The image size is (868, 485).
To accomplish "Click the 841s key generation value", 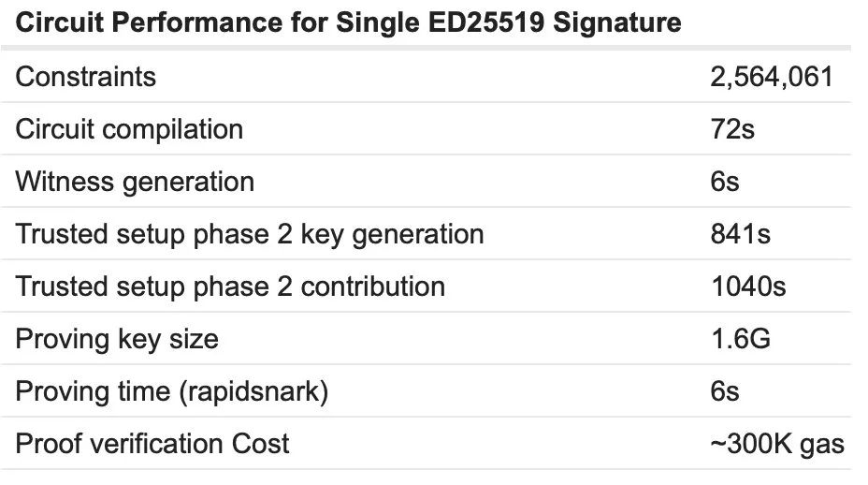I will 740,234.
